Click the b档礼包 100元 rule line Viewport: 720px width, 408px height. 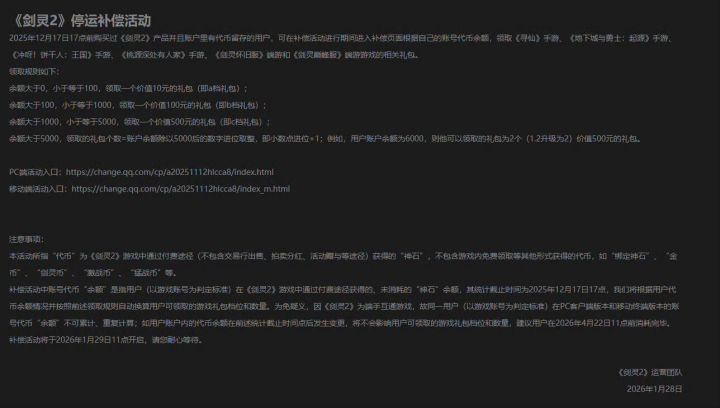pyautogui.click(x=137, y=105)
